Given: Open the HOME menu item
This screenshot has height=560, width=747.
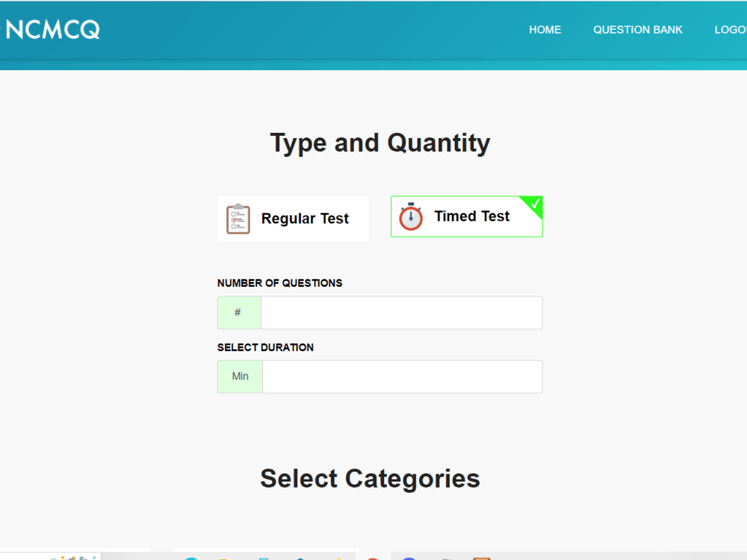Looking at the screenshot, I should tap(545, 30).
